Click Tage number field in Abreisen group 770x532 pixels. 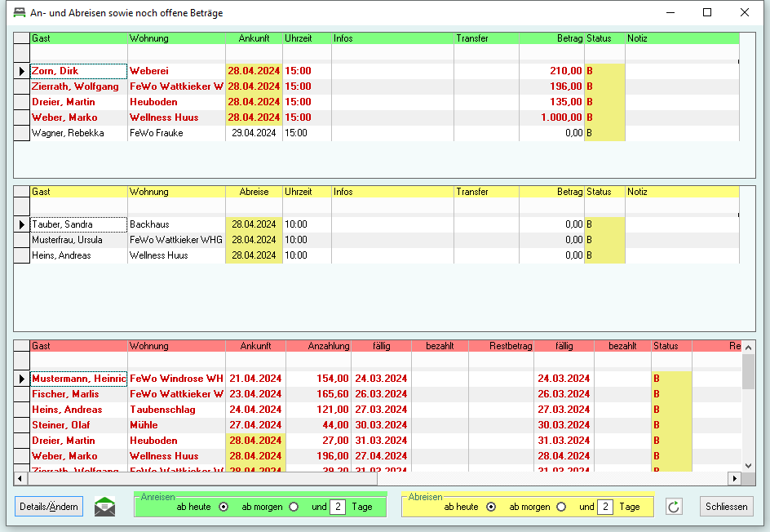(x=605, y=507)
